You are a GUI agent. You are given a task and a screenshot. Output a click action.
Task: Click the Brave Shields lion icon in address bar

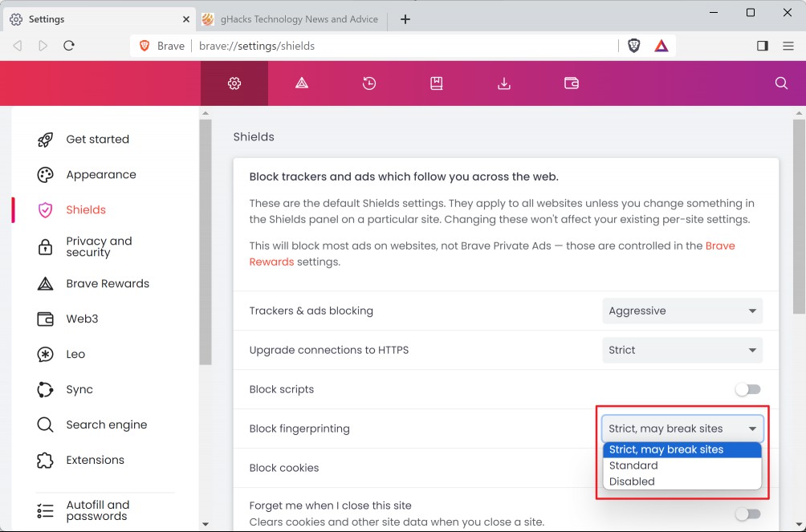tap(633, 46)
